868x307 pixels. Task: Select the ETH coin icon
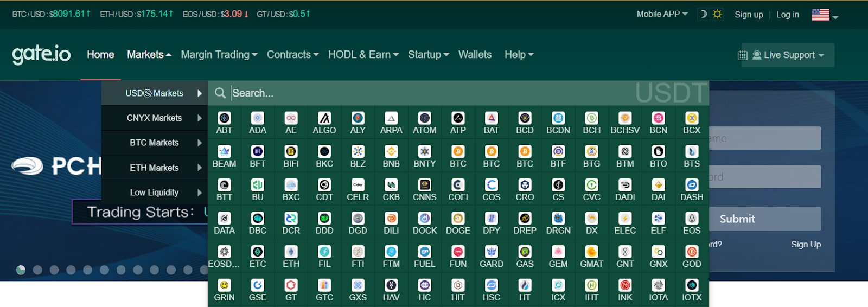coord(291,252)
